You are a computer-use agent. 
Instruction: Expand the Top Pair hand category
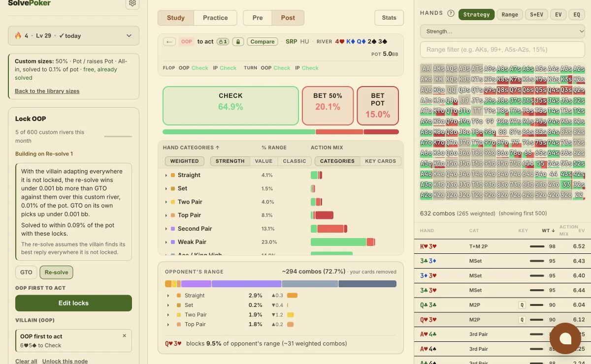(x=166, y=215)
